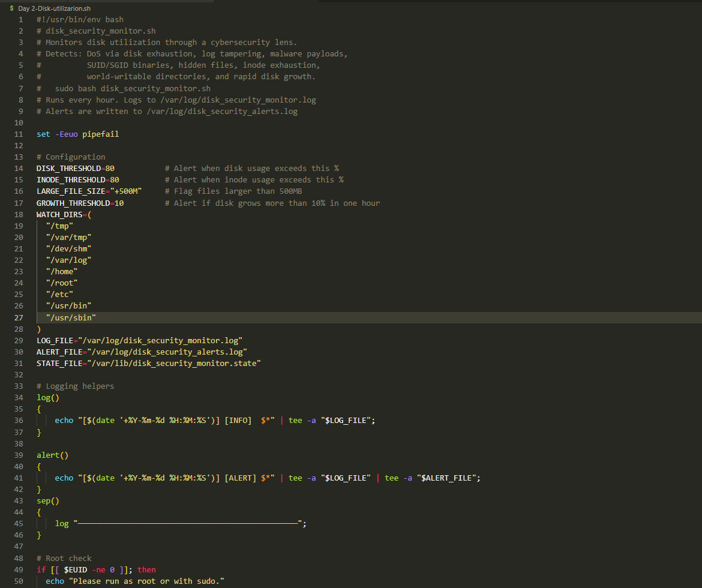Click the '# Logging helpers' comment

(75, 386)
